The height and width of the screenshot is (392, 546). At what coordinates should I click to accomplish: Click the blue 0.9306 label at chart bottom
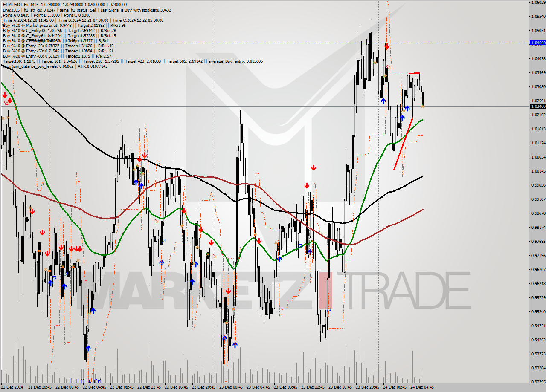85,381
